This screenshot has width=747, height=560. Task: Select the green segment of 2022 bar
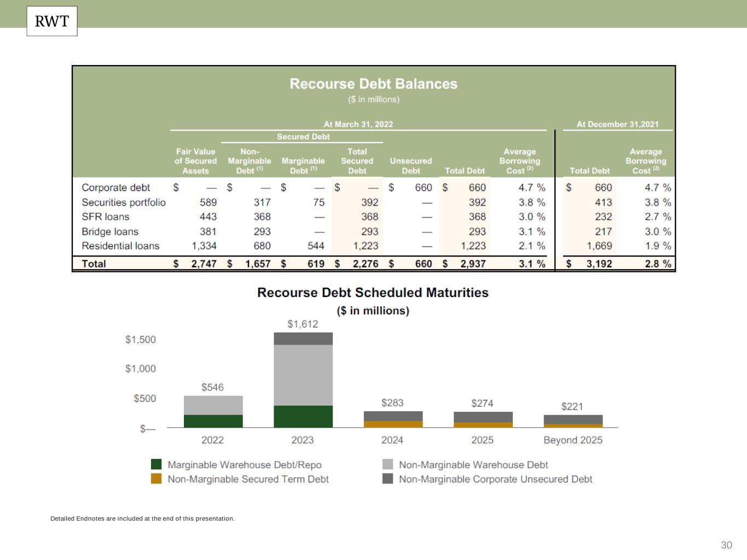point(213,421)
